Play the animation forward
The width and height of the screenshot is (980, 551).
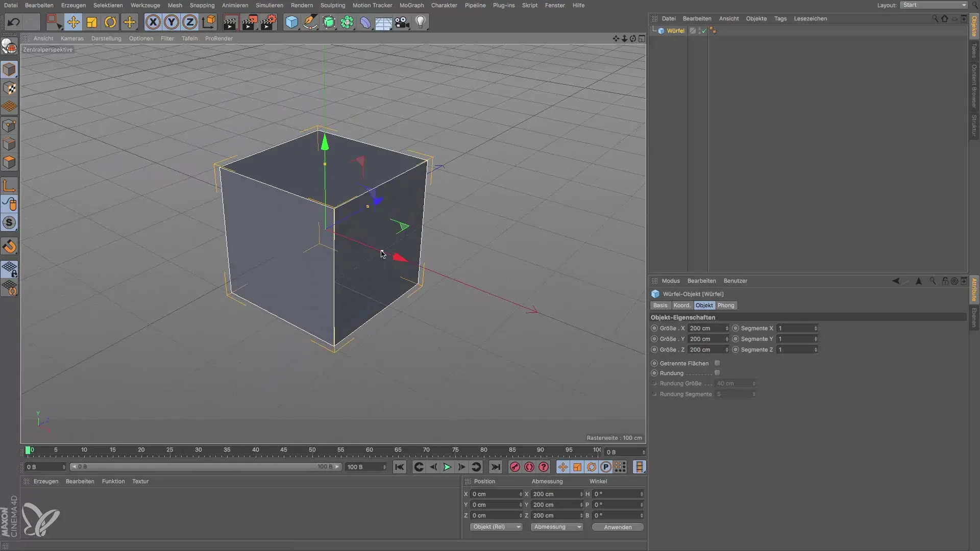point(447,467)
